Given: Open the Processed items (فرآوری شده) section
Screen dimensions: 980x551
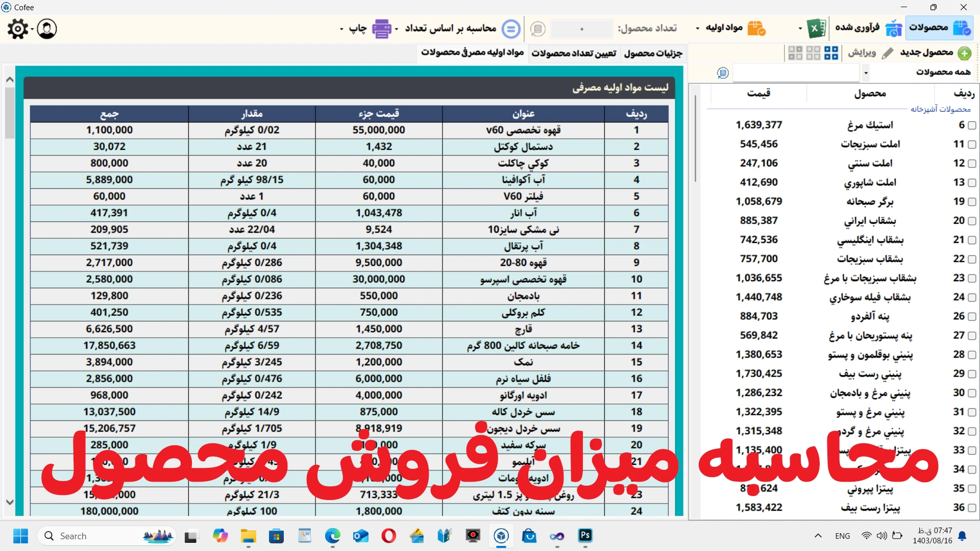Looking at the screenshot, I should (x=869, y=28).
